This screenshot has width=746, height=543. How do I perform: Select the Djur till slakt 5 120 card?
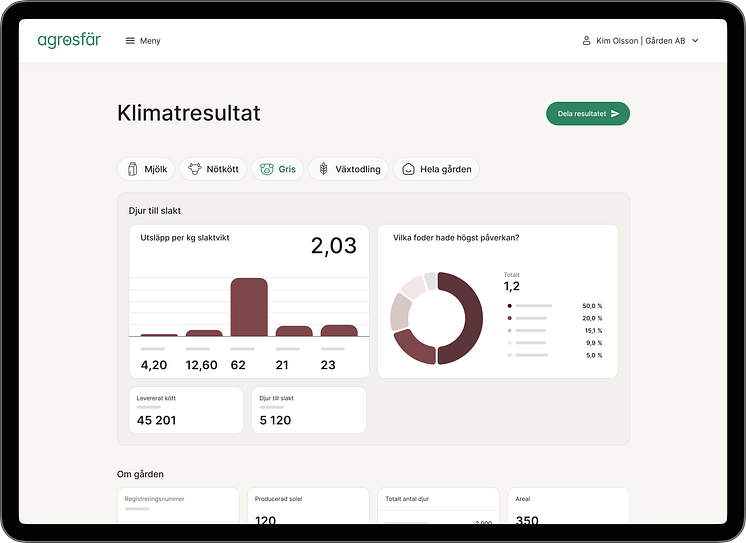pyautogui.click(x=308, y=410)
